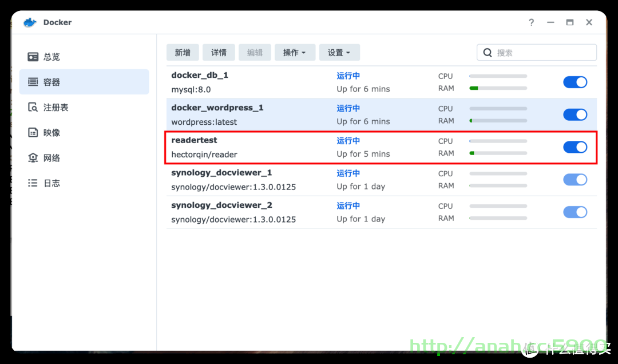Image resolution: width=618 pixels, height=364 pixels.
Task: Click the 详情 details button
Action: click(219, 53)
